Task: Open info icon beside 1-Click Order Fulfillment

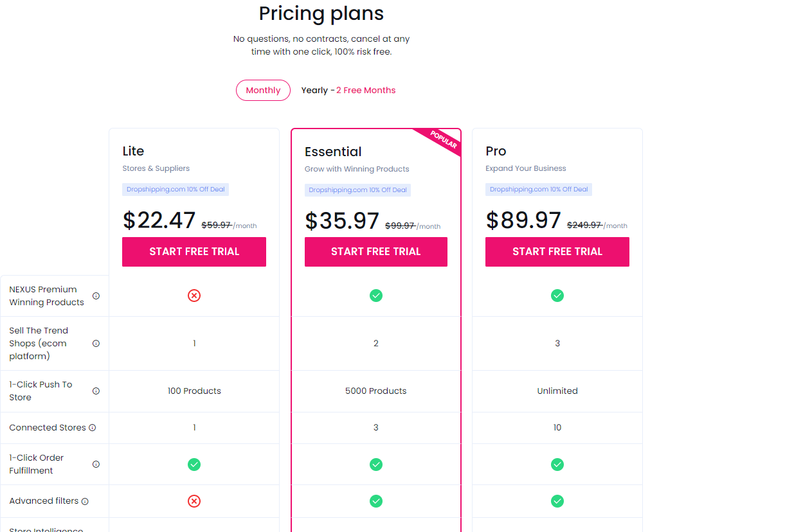Action: [96, 464]
